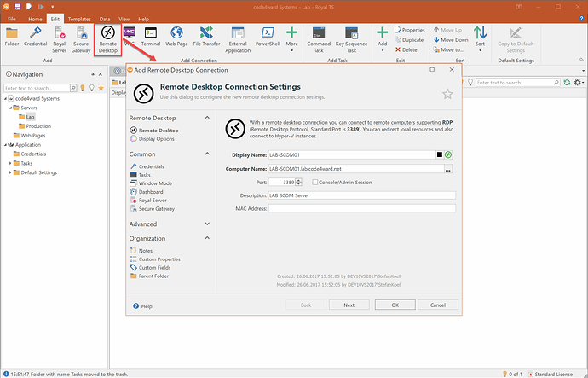Expand the Advanced section in dialog
The height and width of the screenshot is (378, 588).
(x=207, y=224)
